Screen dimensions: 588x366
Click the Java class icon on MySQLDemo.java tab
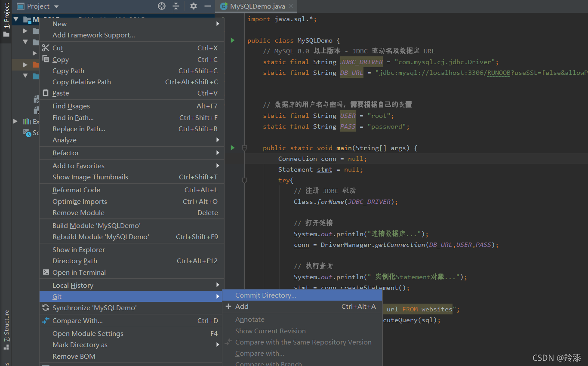click(x=224, y=6)
